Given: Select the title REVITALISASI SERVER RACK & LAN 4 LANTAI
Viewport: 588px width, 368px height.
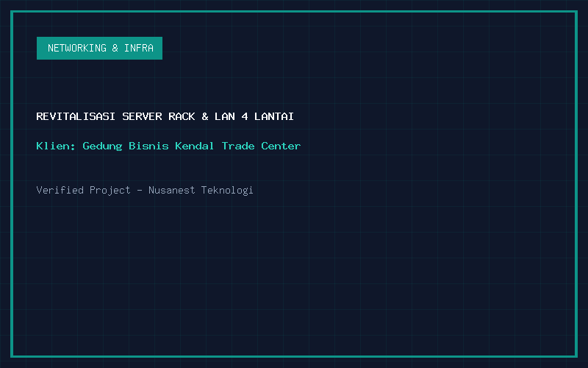Looking at the screenshot, I should click(165, 116).
